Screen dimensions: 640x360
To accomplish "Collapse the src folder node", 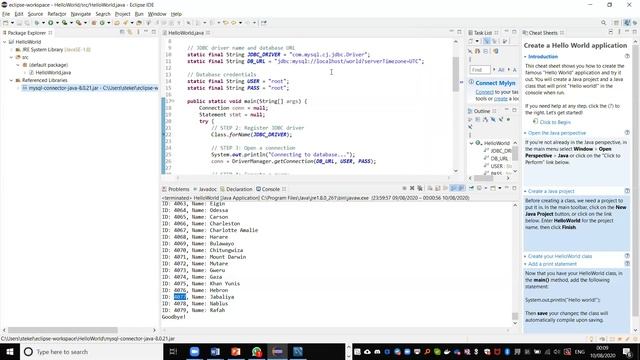I will coord(11,57).
